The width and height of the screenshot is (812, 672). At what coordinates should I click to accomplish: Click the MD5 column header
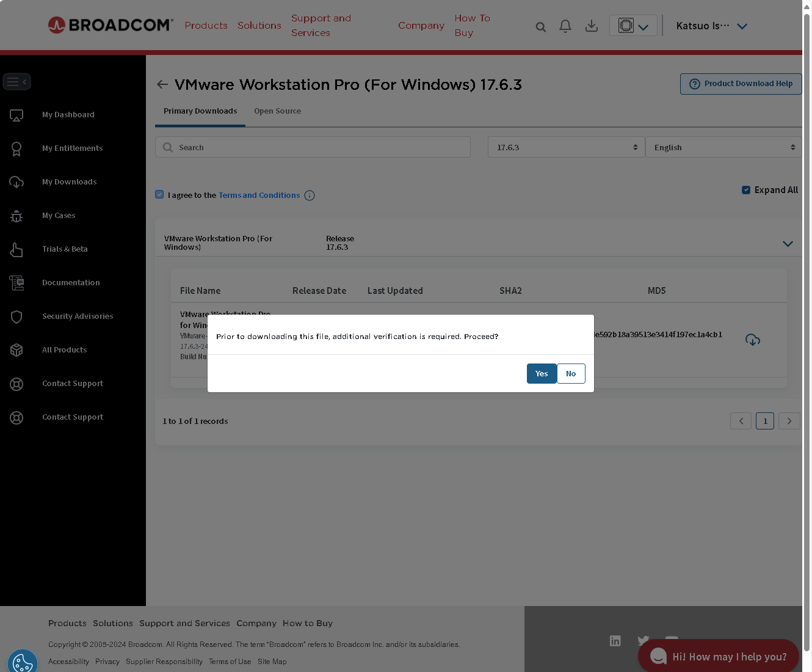657,291
